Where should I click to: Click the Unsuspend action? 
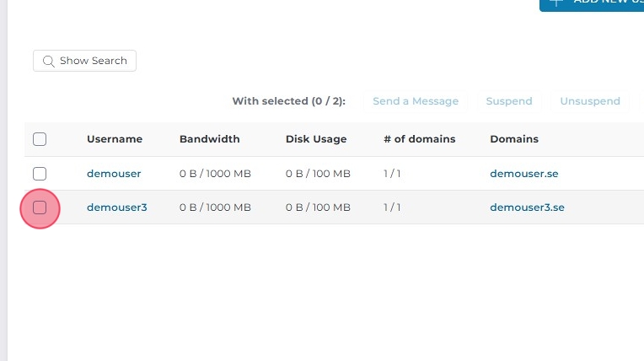pyautogui.click(x=590, y=101)
